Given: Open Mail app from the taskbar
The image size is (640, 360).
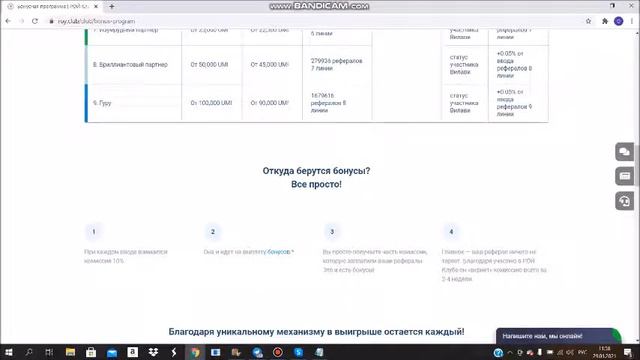Looking at the screenshot, I should (112, 352).
